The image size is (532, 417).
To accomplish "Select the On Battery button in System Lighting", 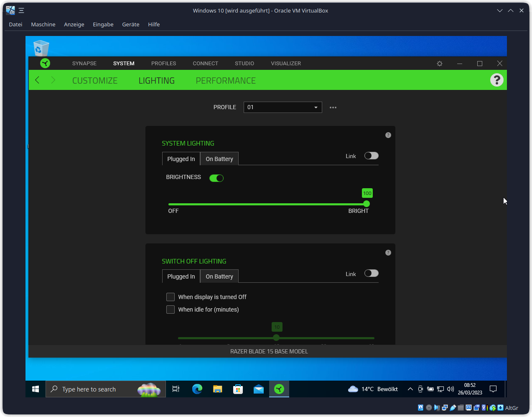I will (x=219, y=159).
